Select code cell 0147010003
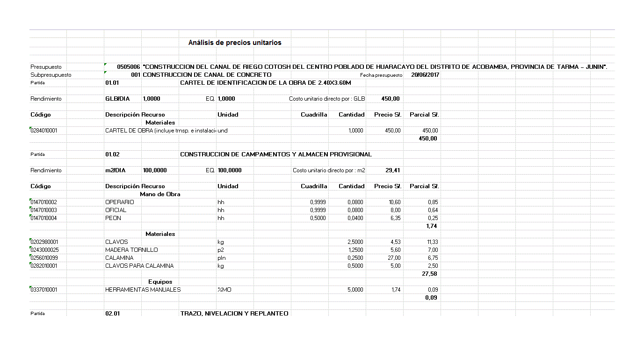 pos(43,210)
